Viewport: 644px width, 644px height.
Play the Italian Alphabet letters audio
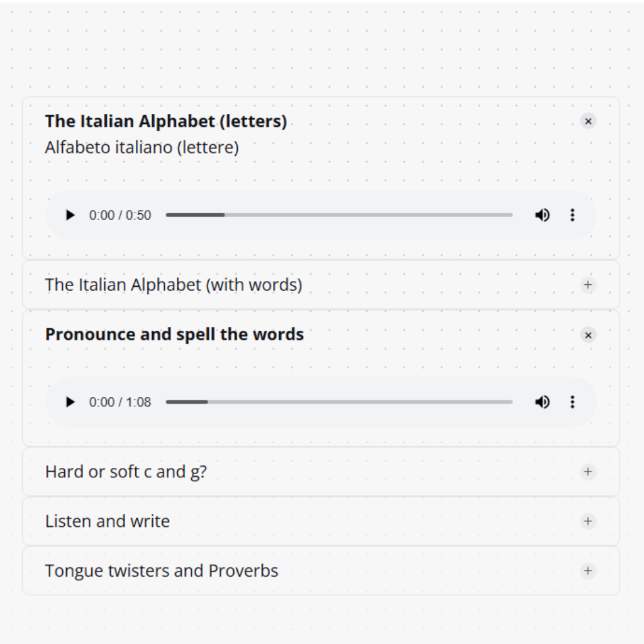[x=70, y=215]
